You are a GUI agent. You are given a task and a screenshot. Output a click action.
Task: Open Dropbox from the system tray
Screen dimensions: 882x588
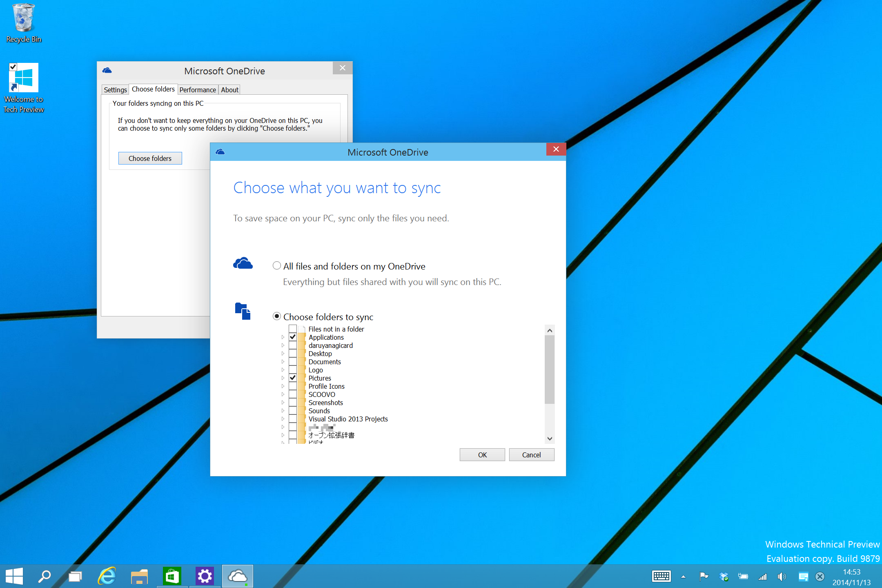tap(724, 577)
